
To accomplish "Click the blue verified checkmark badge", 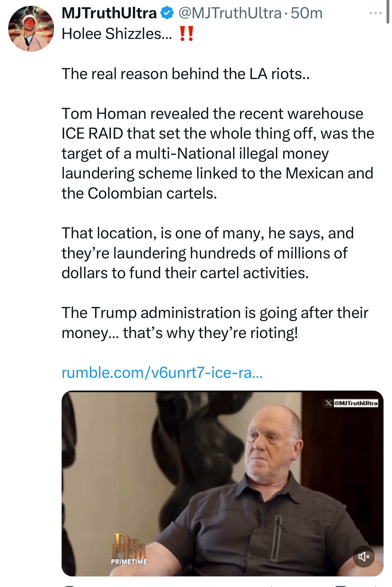I will coord(167,13).
